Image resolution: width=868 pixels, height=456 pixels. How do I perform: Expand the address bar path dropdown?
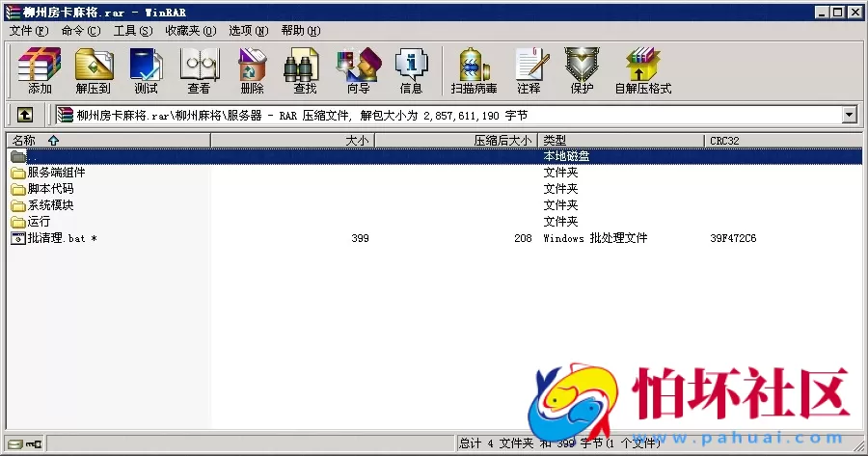point(849,115)
